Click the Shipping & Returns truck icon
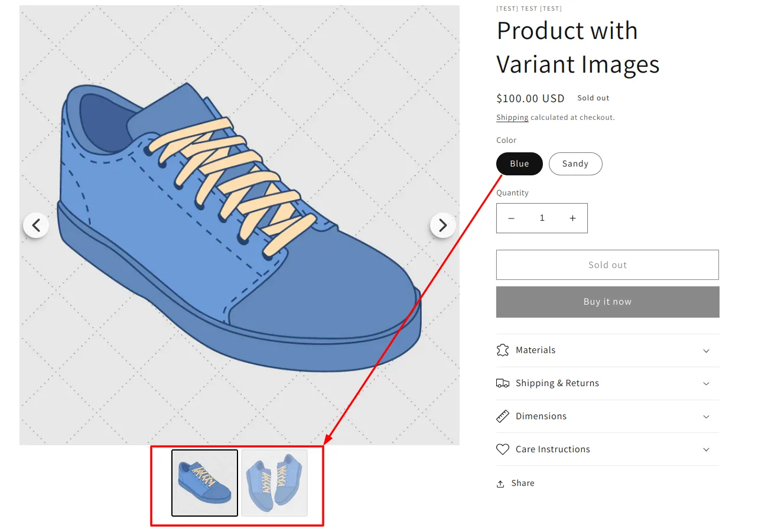Viewport: 768px width, 532px height. [503, 383]
